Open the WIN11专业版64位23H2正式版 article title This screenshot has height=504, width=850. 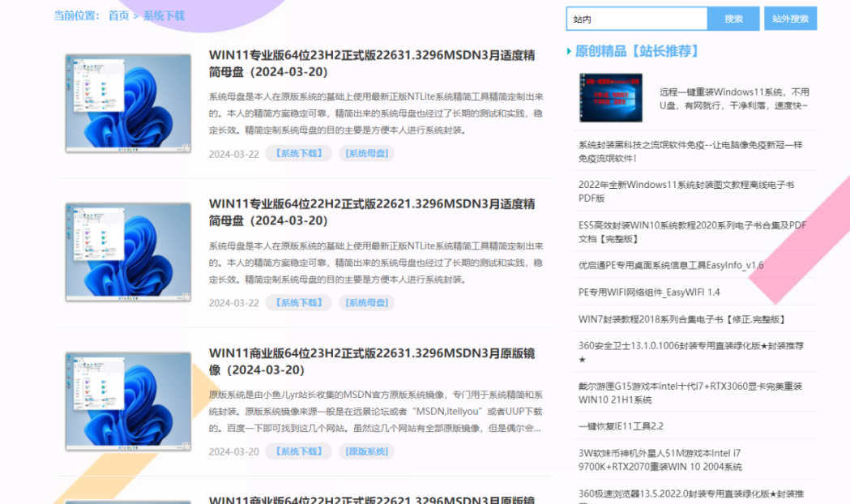pyautogui.click(x=372, y=63)
